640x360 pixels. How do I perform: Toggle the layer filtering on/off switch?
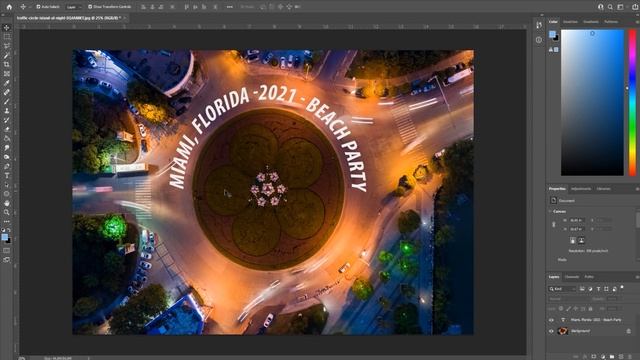[x=622, y=287]
